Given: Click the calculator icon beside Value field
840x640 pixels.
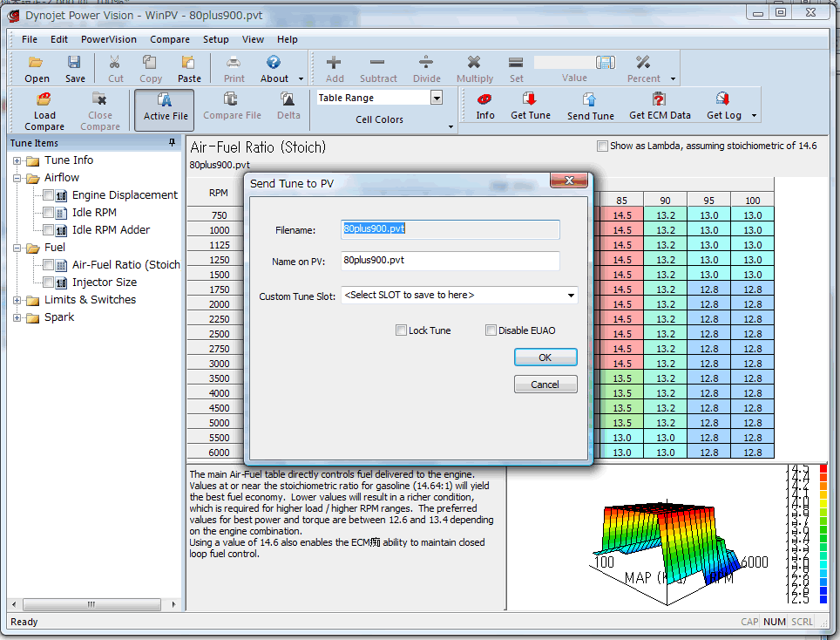Looking at the screenshot, I should [606, 63].
